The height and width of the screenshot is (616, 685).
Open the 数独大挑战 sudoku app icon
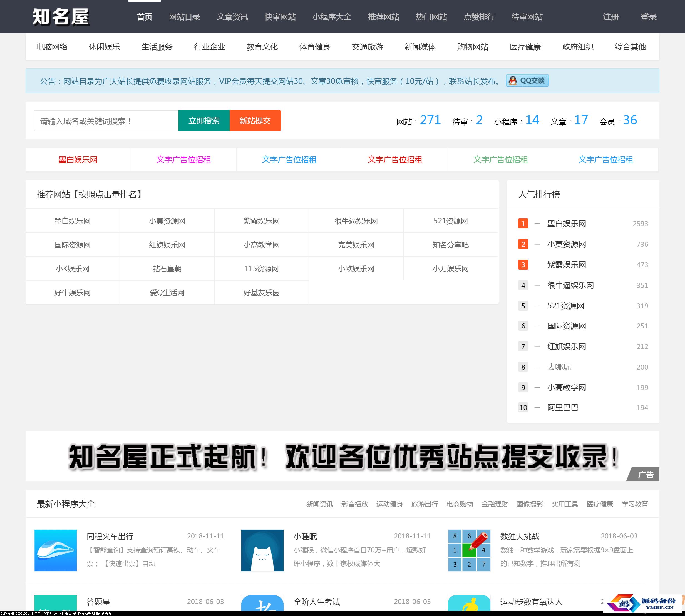point(469,550)
